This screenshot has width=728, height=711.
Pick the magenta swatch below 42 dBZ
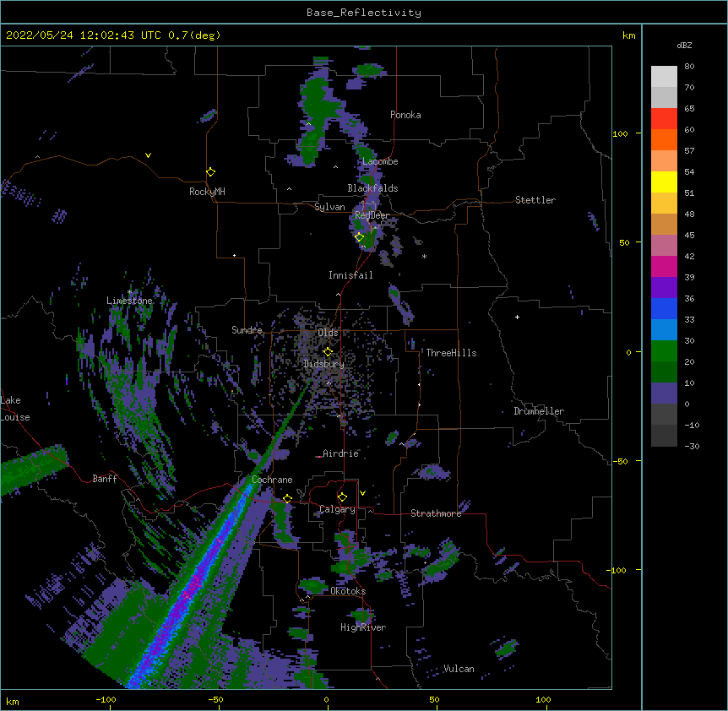pyautogui.click(x=664, y=266)
